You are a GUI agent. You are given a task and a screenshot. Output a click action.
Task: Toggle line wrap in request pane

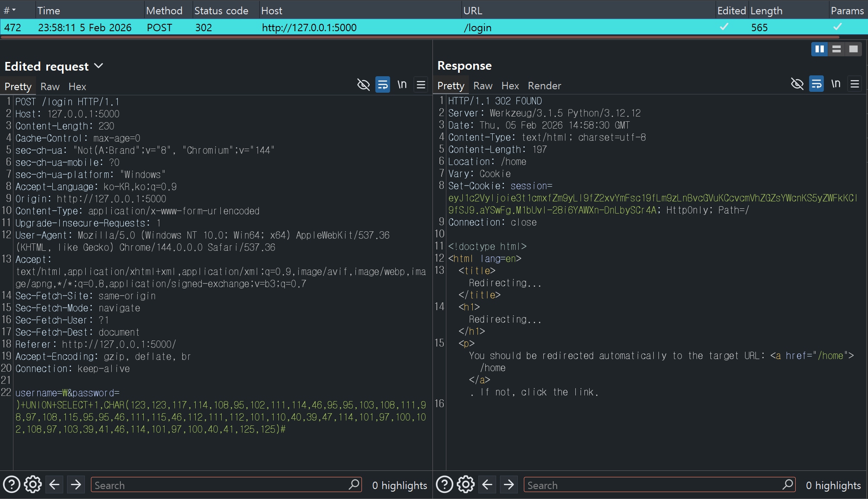click(x=383, y=84)
